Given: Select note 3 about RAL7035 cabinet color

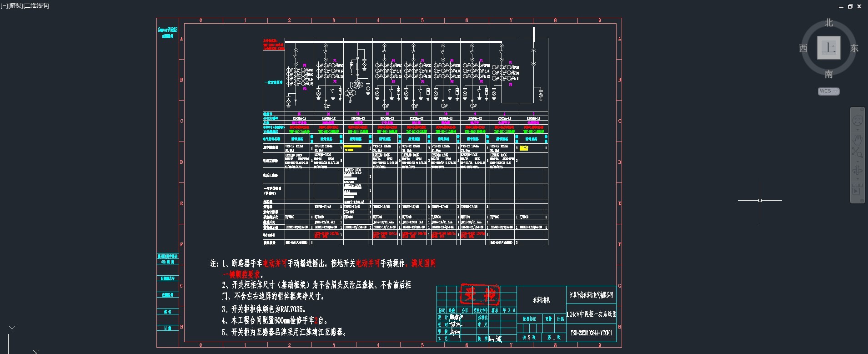Looking at the screenshot, I should tap(264, 309).
